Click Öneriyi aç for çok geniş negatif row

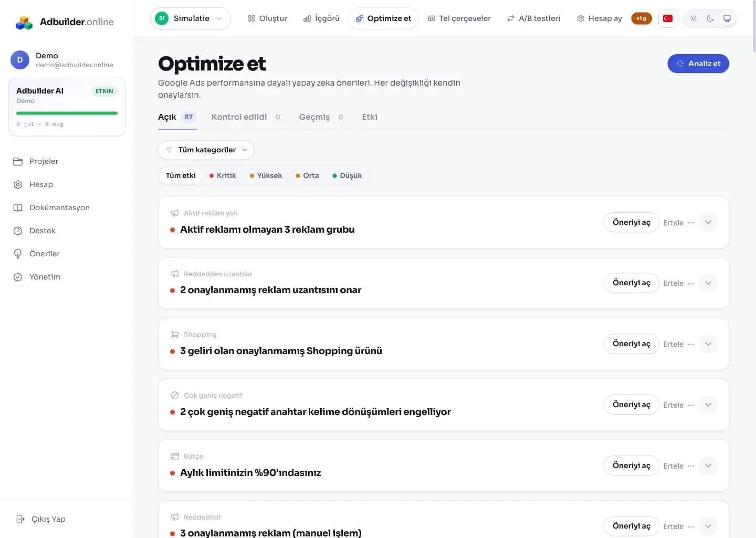coord(632,405)
